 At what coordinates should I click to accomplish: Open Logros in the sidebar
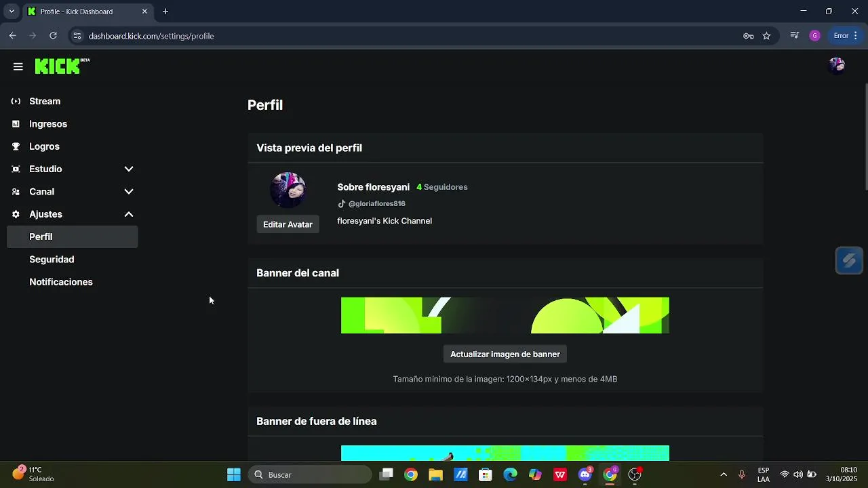(44, 146)
